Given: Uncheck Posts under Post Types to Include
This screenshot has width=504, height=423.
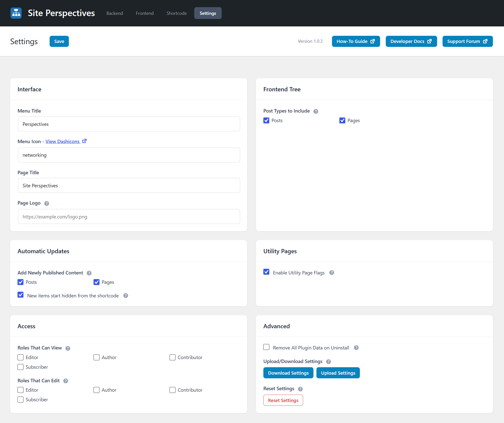Looking at the screenshot, I should (266, 120).
